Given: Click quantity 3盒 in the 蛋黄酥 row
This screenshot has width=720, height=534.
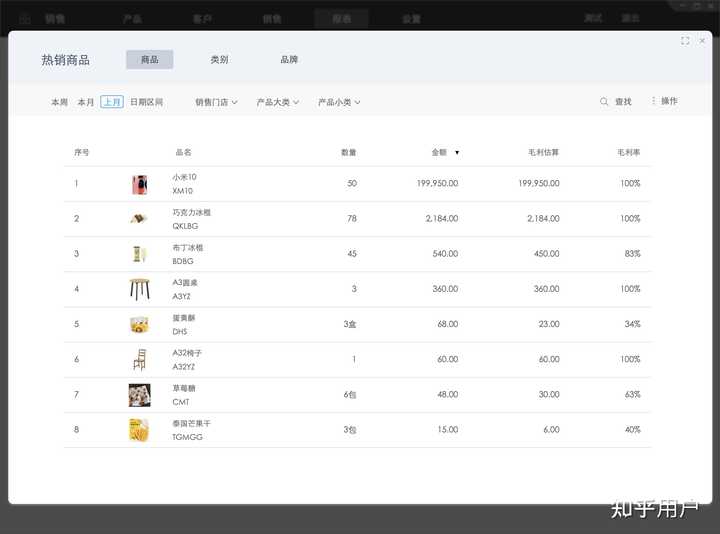Looking at the screenshot, I should 350,324.
